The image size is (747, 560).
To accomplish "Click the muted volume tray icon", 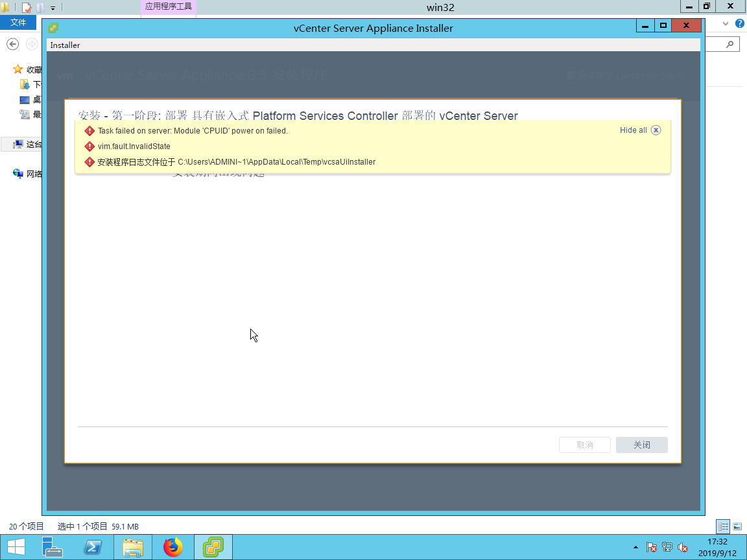I will (682, 547).
